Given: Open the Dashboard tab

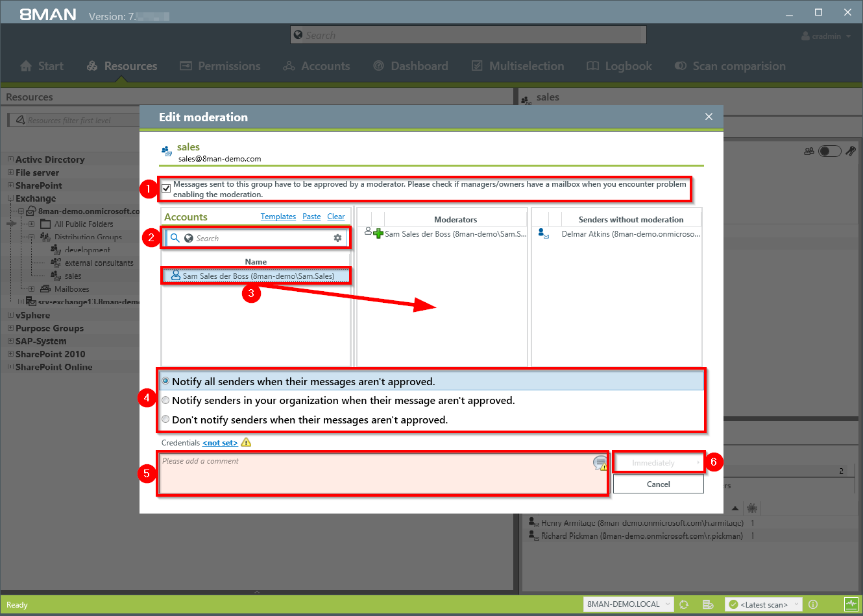Looking at the screenshot, I should click(x=411, y=66).
